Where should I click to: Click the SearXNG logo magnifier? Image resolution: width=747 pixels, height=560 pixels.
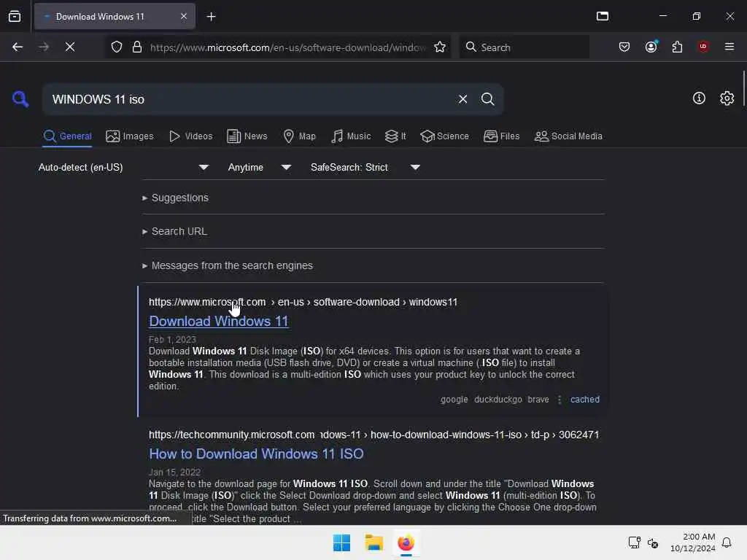click(20, 99)
